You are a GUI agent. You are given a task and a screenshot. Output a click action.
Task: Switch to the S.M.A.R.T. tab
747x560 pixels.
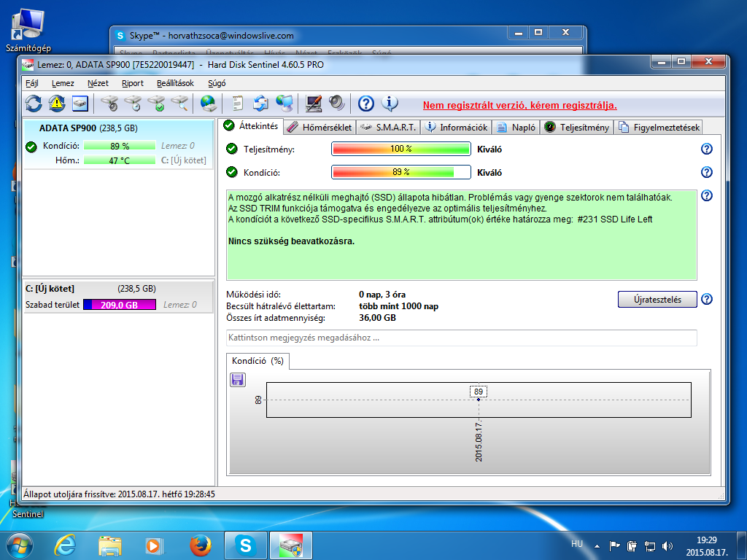(x=388, y=128)
